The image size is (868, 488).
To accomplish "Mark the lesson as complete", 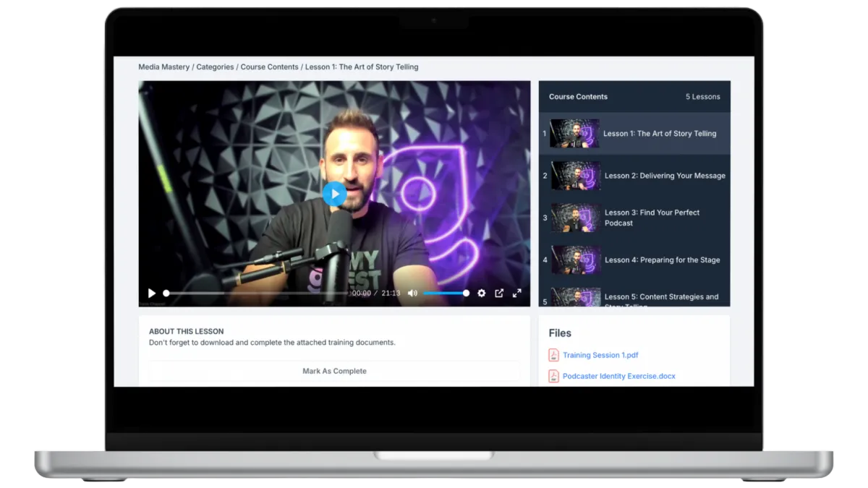I will [x=334, y=371].
